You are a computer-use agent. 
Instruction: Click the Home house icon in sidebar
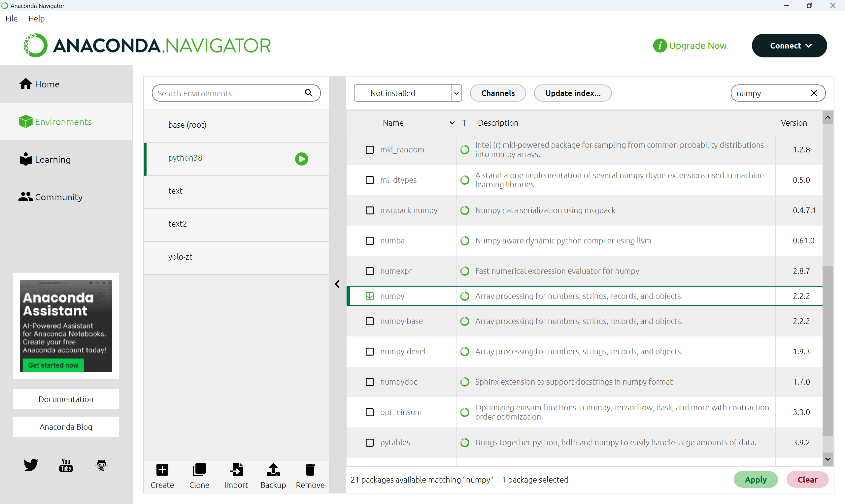25,84
